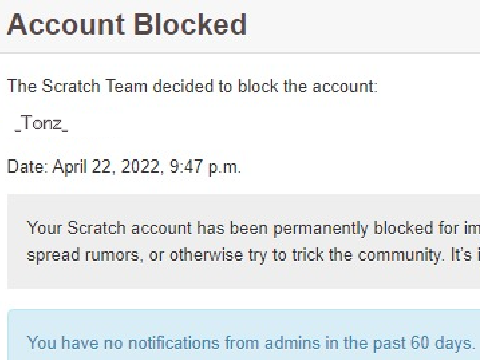Click the '60 days' text in the blue box
The width and height of the screenshot is (480, 360).
click(x=443, y=343)
